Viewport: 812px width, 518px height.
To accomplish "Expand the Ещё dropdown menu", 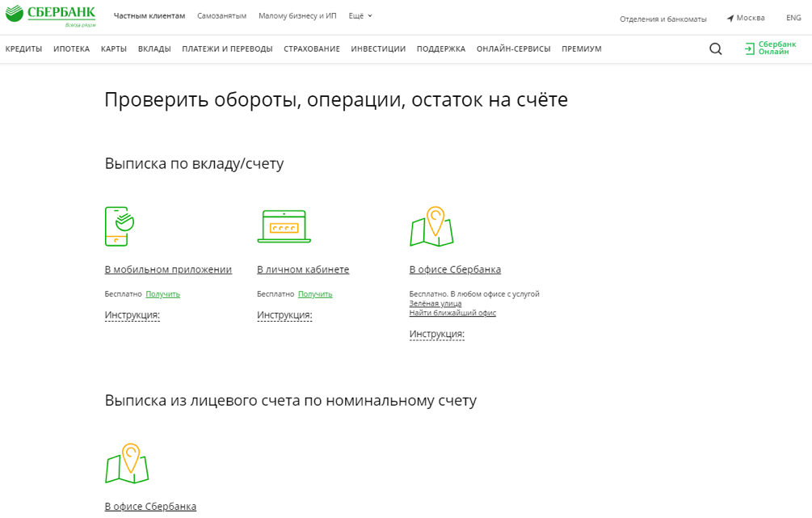I will point(360,16).
